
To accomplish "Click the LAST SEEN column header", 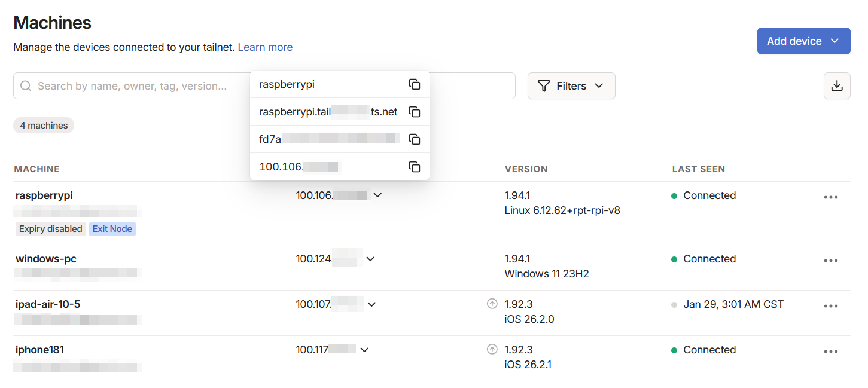I will [x=699, y=169].
